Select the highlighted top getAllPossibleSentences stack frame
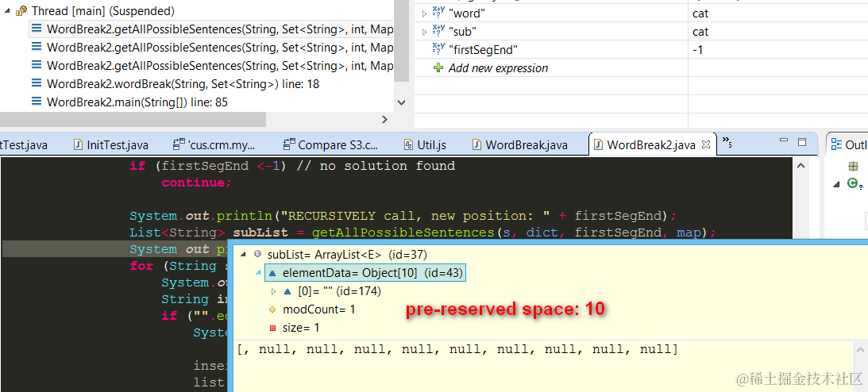868x392 pixels. pos(212,29)
